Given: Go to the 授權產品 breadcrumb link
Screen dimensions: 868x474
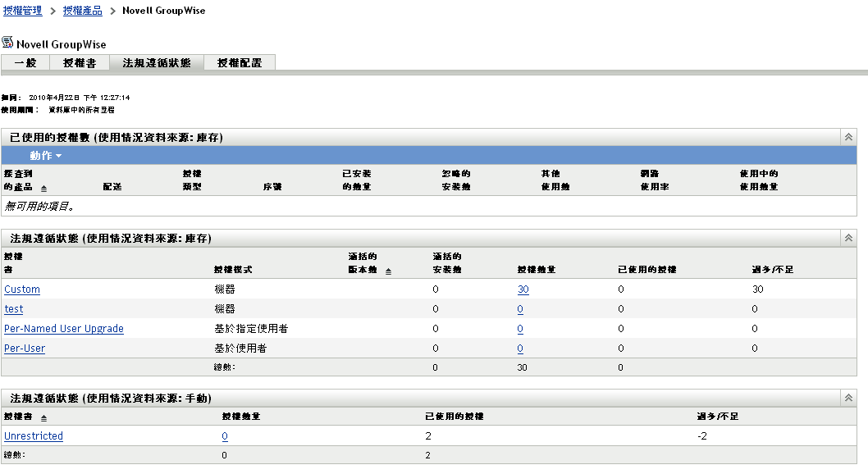Looking at the screenshot, I should coord(83,11).
